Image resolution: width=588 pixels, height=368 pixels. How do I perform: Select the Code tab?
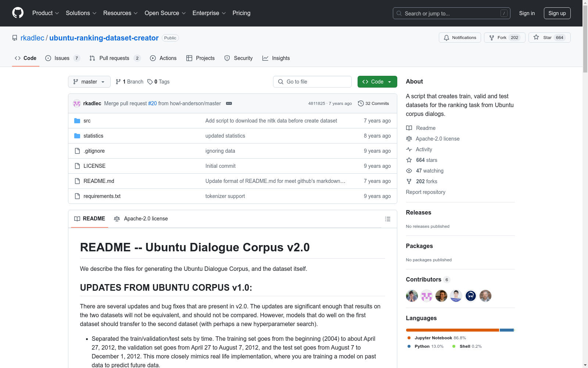(26, 58)
